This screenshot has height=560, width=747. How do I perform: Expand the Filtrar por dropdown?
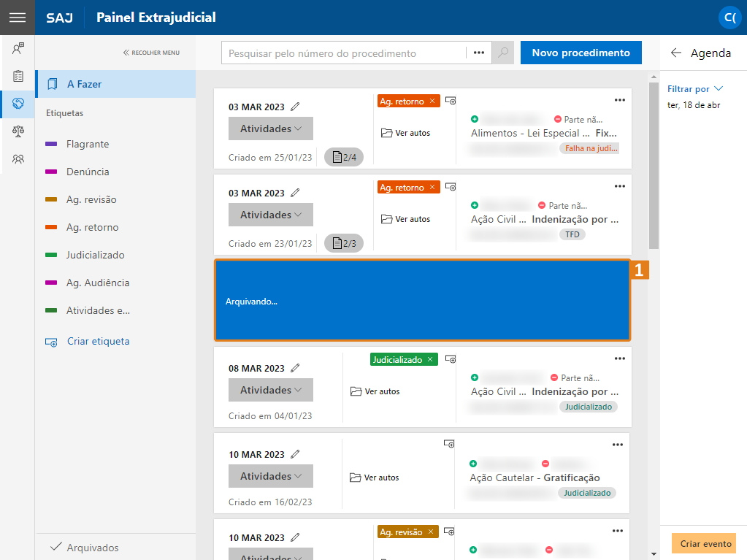click(x=695, y=89)
